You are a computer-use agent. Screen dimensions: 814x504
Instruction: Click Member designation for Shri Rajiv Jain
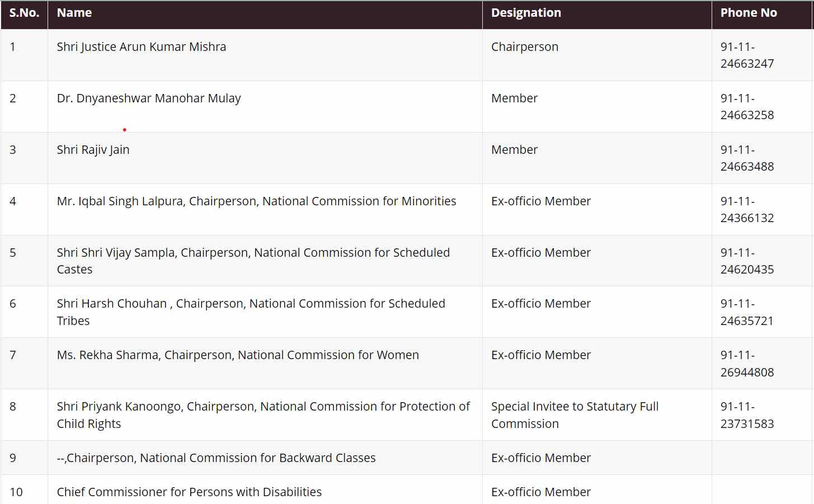(514, 150)
